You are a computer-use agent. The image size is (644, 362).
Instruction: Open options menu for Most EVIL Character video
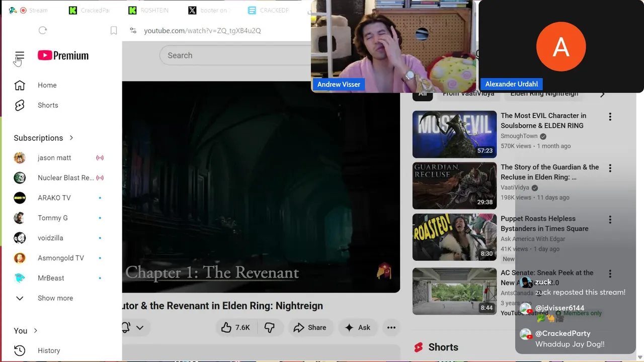610,117
